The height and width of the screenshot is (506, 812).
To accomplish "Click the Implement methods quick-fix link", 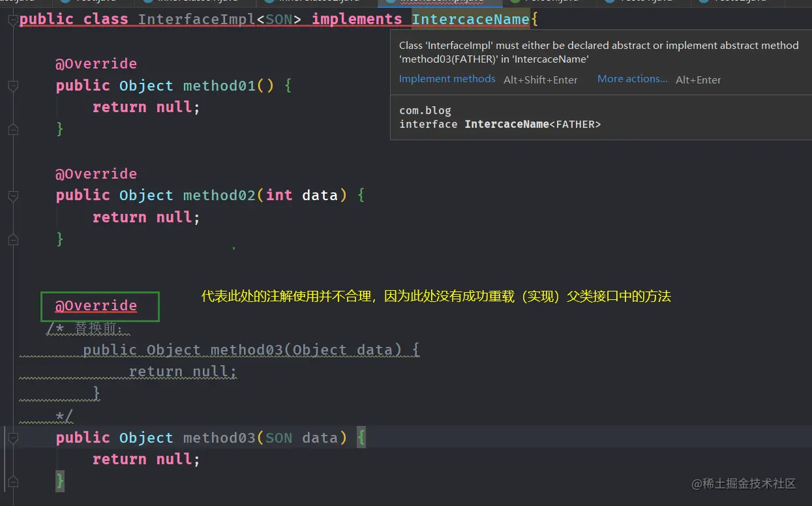I will tap(447, 79).
